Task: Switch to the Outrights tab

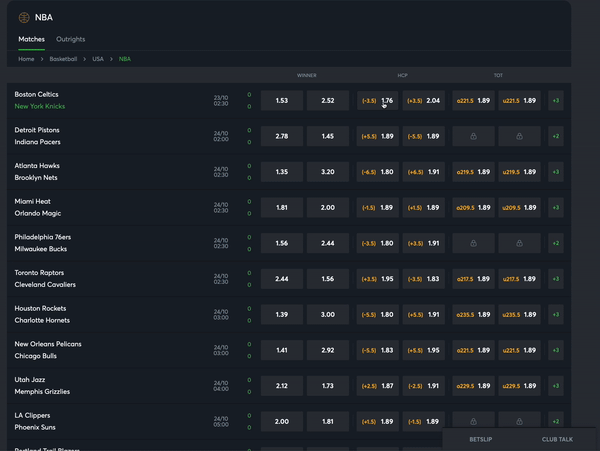Action: point(70,39)
